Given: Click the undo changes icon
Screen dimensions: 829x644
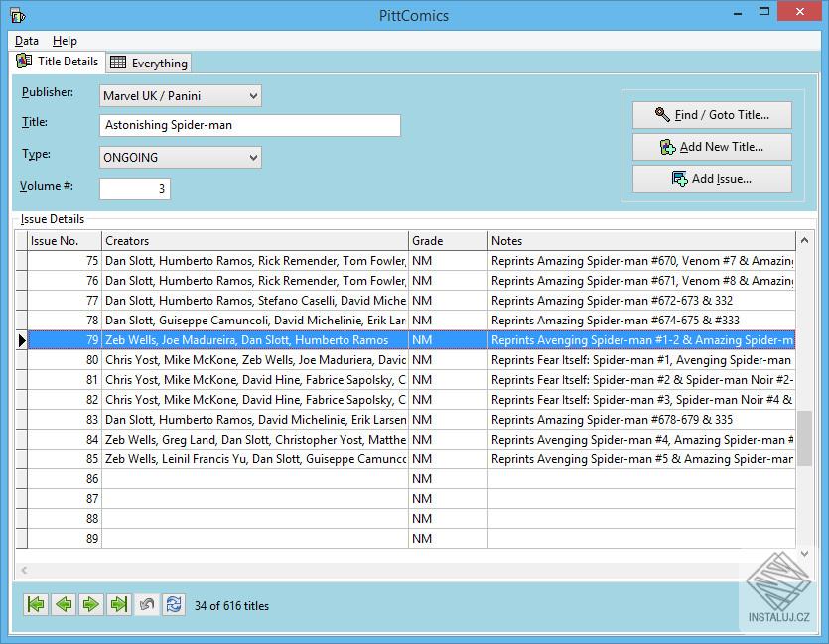Looking at the screenshot, I should (147, 604).
